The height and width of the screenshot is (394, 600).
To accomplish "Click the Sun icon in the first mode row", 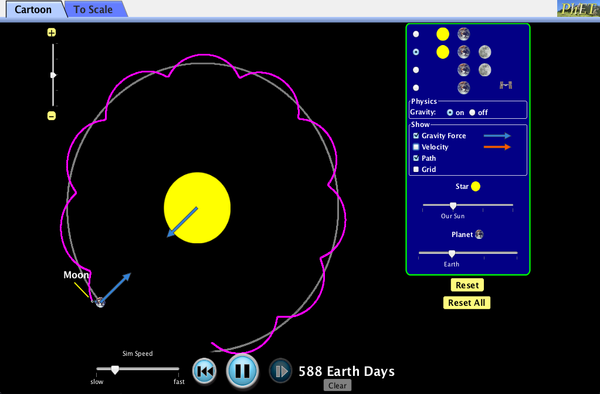I will tap(443, 34).
